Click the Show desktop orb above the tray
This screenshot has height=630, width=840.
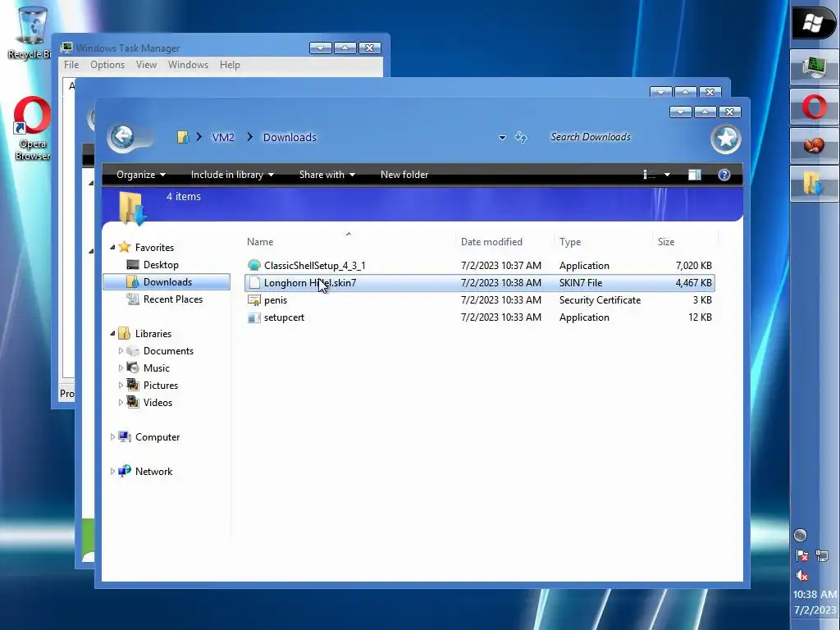[x=800, y=535]
